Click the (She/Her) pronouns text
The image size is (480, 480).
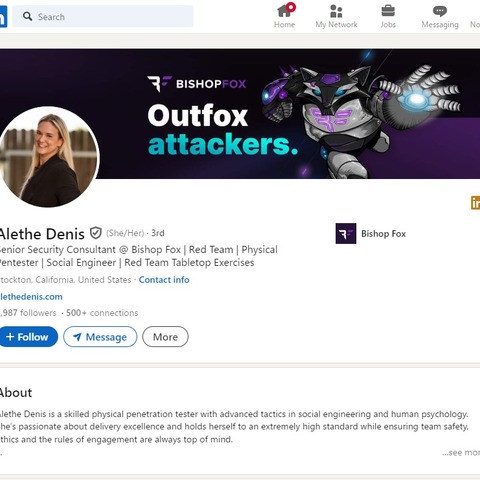[x=125, y=233]
